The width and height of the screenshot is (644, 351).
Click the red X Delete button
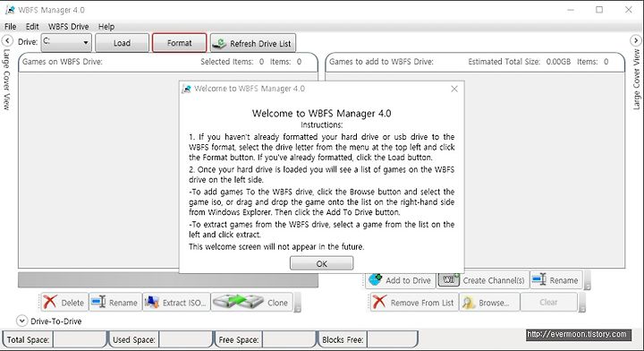click(x=64, y=303)
